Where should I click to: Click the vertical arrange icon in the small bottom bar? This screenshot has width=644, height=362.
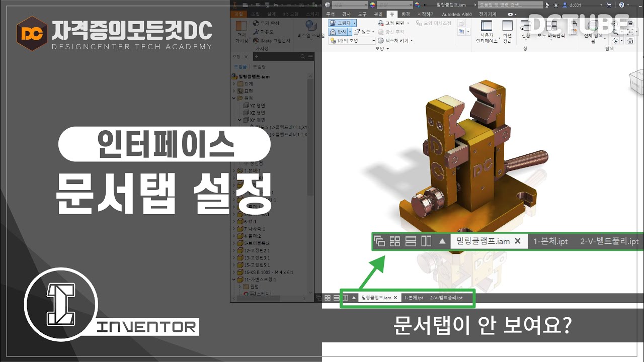coord(345,298)
